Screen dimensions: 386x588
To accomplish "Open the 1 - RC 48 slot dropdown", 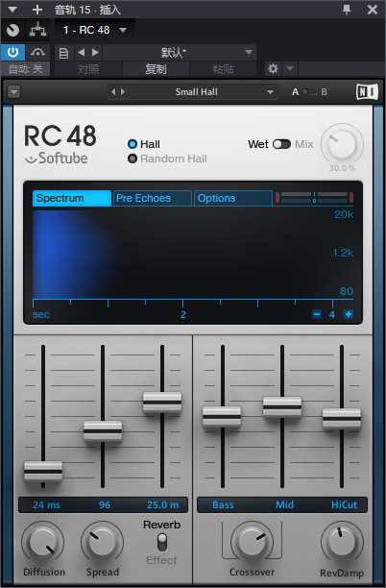I will (x=123, y=30).
